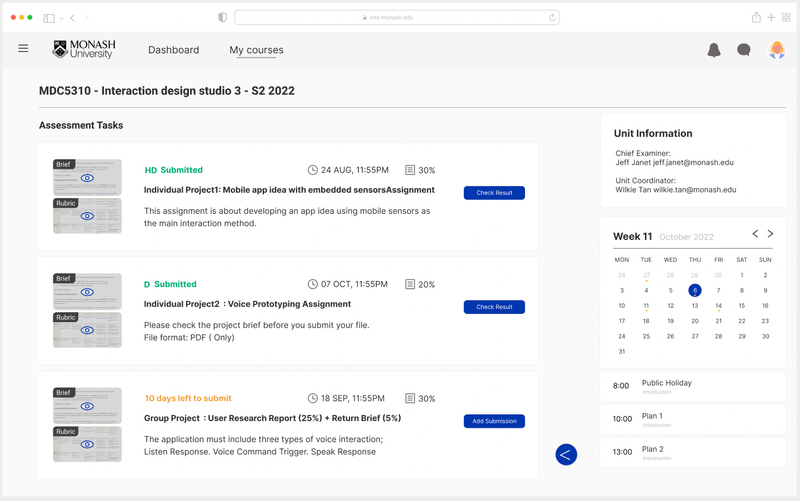Select date 11 in October calendar

tap(646, 306)
